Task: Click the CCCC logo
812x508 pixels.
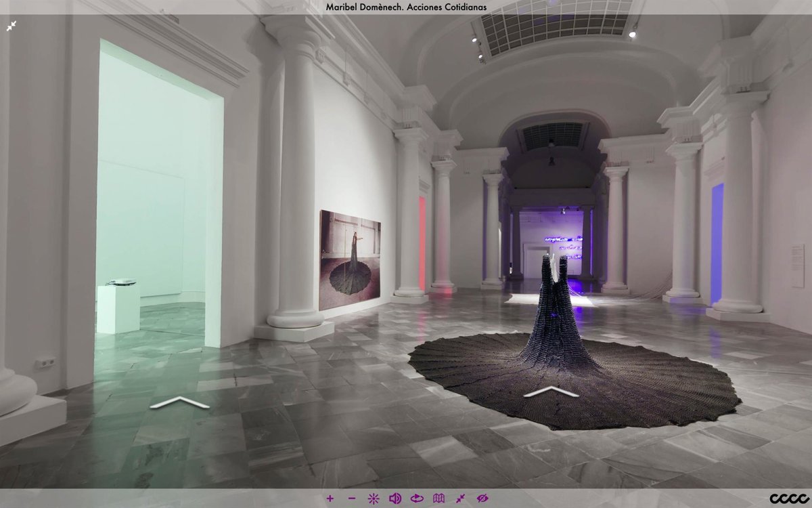Action: (x=787, y=499)
